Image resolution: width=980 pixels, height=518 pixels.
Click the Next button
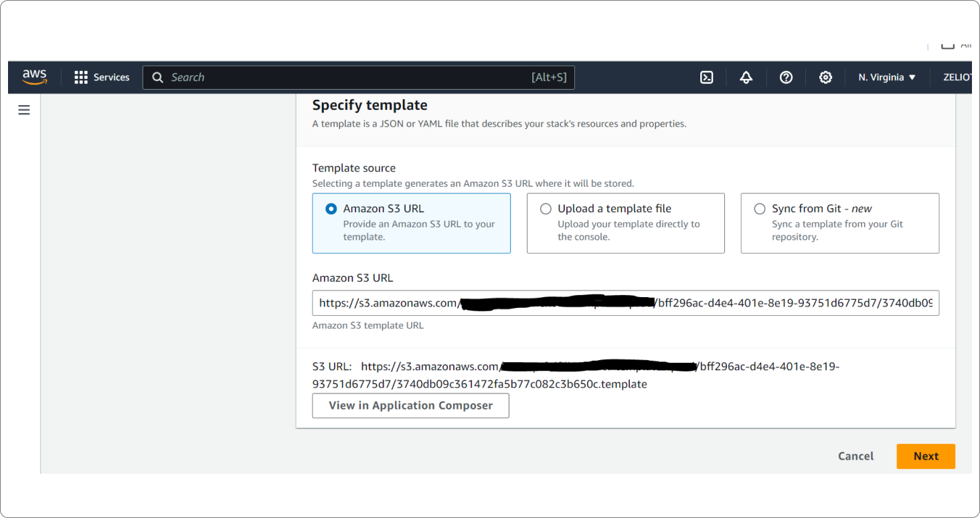point(925,456)
